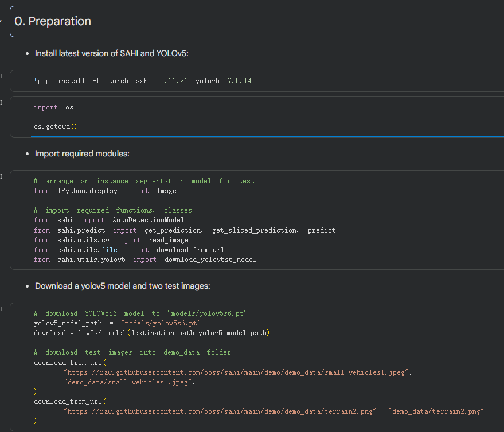Click the line 'from IPython.display import Image'

105,191
